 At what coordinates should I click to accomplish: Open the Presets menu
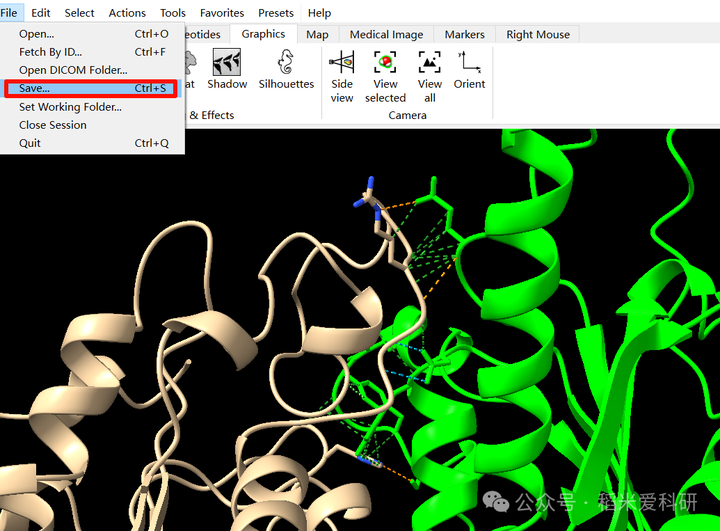[276, 13]
